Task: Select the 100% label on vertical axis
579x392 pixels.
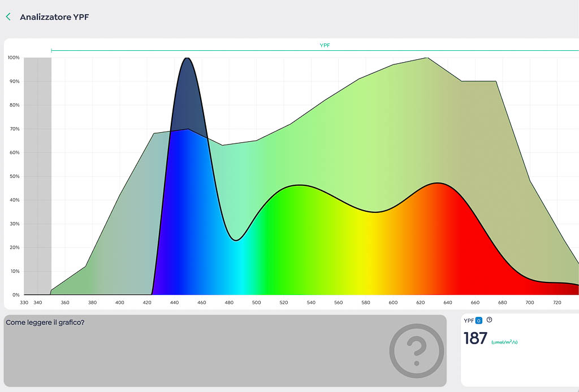Action: (x=14, y=58)
